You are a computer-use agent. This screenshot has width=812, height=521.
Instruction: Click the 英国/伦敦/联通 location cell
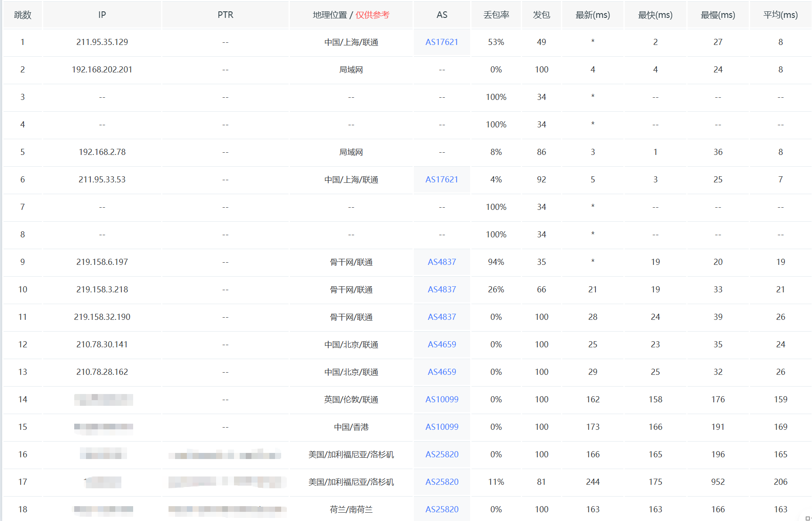(x=351, y=399)
